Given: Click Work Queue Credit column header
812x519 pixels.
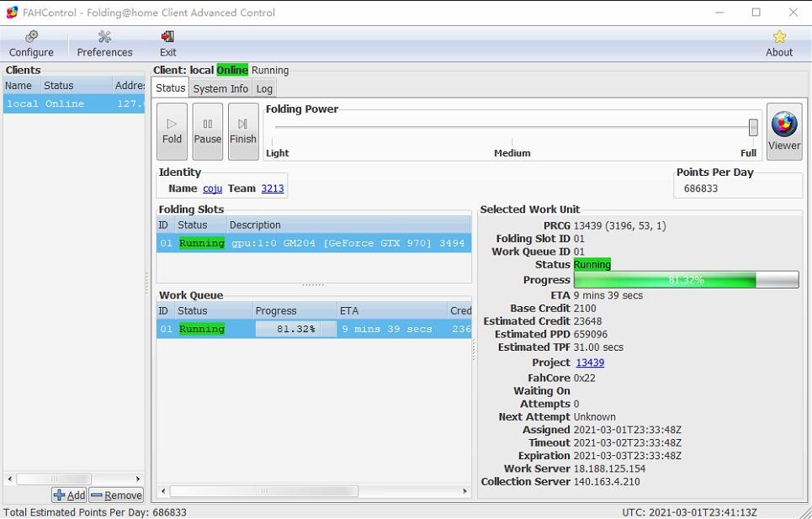Looking at the screenshot, I should point(460,310).
